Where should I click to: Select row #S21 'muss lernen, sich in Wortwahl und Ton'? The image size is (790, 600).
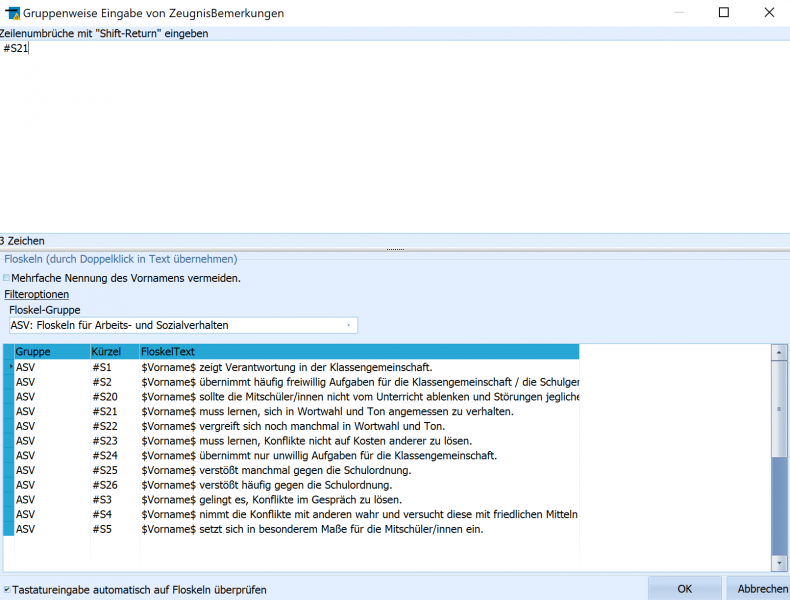coord(291,411)
